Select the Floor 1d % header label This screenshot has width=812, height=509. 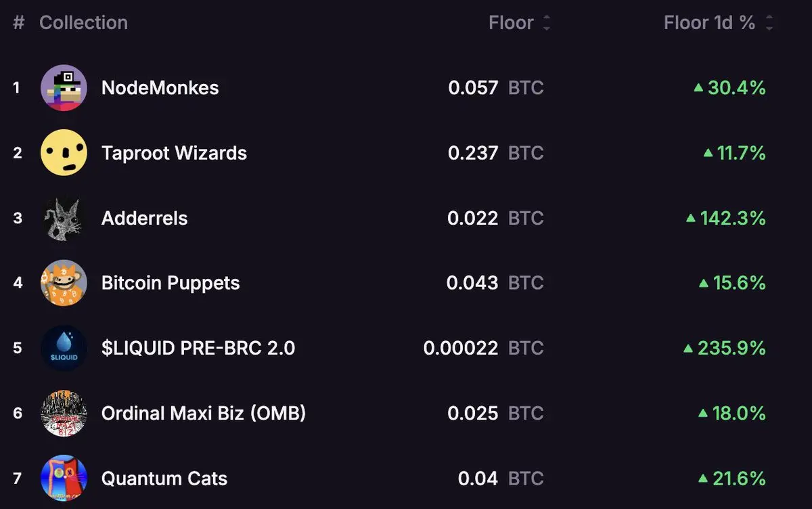click(x=709, y=22)
